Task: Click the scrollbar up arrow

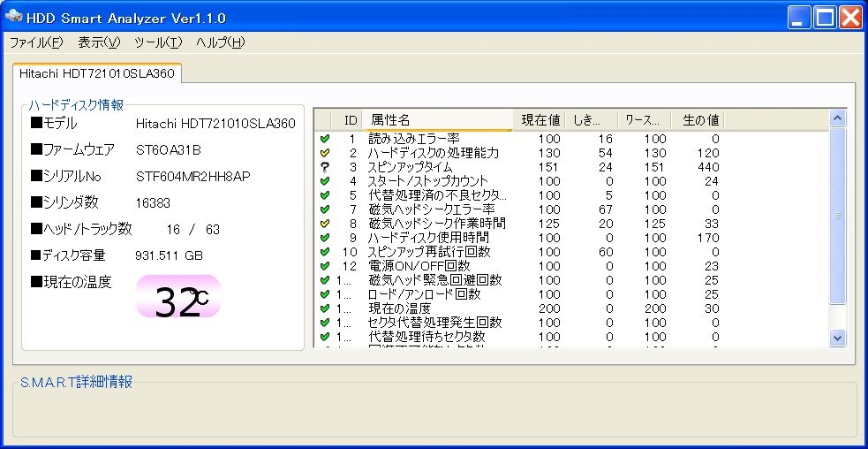Action: pyautogui.click(x=838, y=118)
